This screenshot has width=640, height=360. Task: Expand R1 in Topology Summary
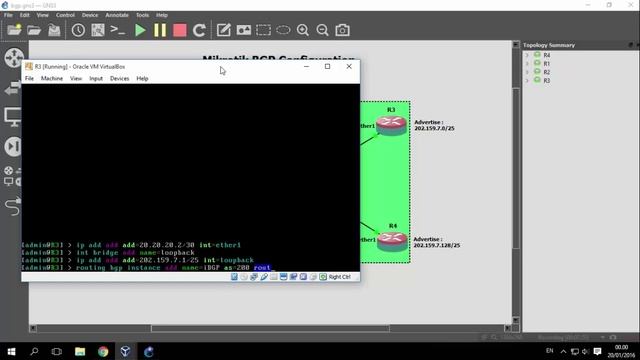tap(527, 64)
